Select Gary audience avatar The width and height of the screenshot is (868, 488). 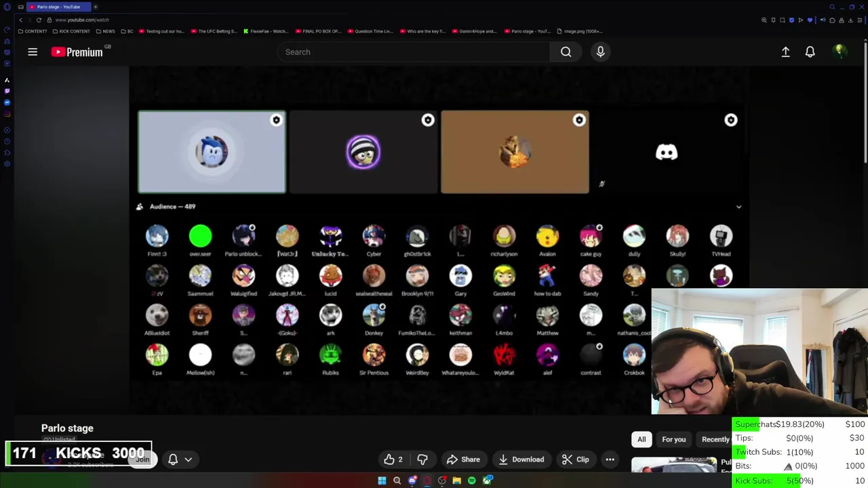(x=460, y=276)
